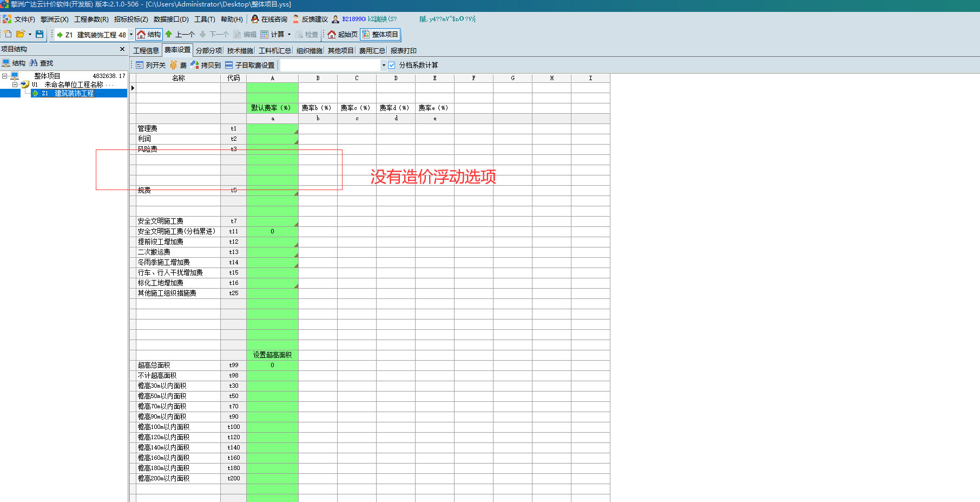Open 反馈建议 feedback

pyautogui.click(x=310, y=19)
